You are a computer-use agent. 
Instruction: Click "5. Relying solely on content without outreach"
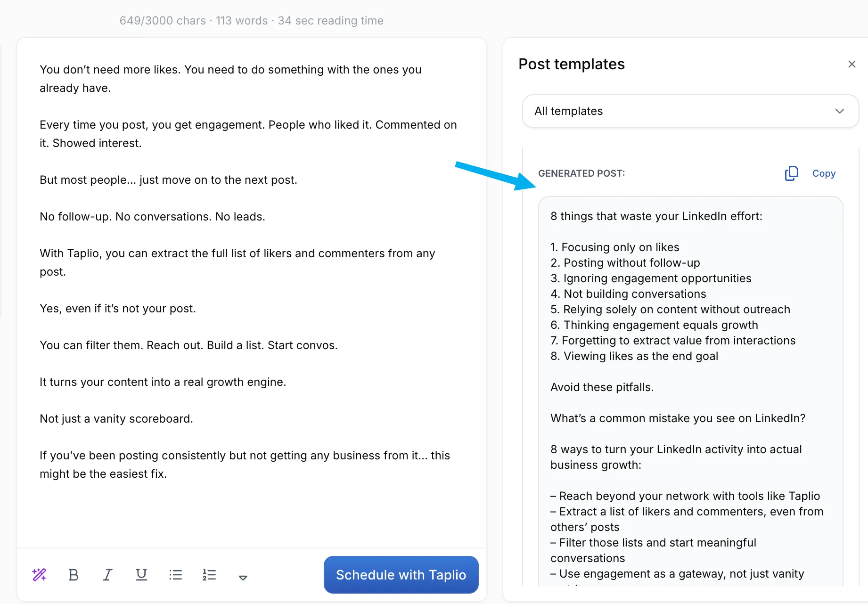670,310
